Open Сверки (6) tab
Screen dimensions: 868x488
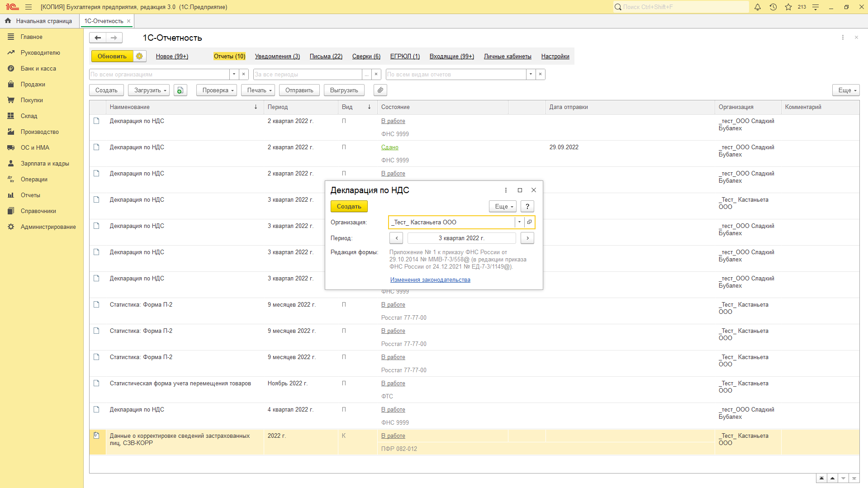366,56
